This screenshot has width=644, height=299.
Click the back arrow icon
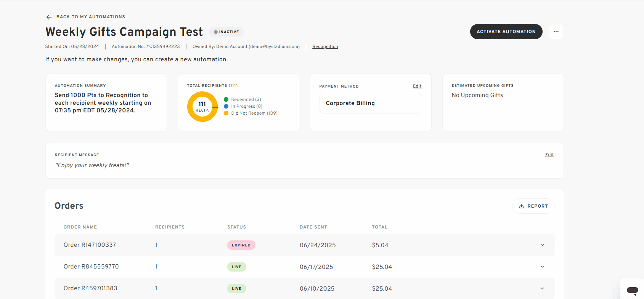point(49,17)
